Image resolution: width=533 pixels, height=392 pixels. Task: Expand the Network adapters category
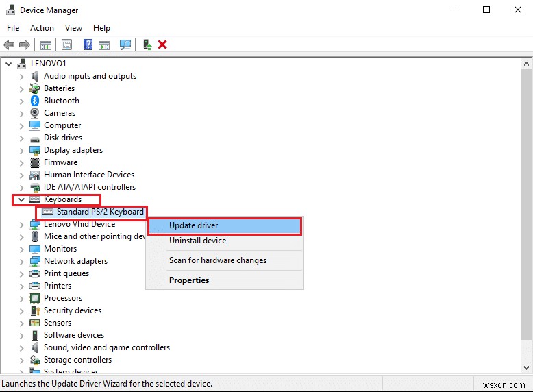pyautogui.click(x=21, y=262)
